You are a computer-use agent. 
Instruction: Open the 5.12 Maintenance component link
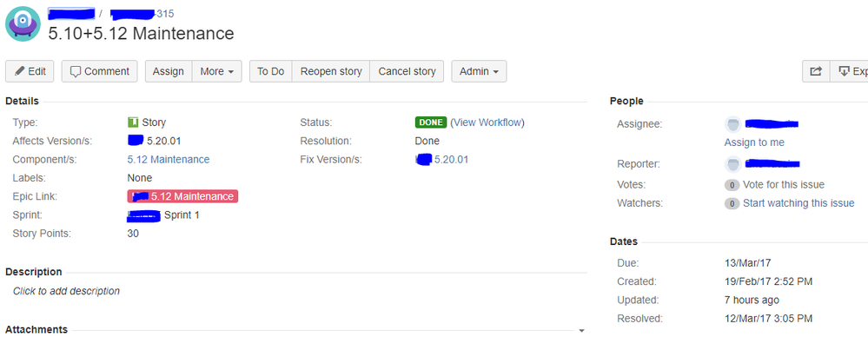coord(169,159)
